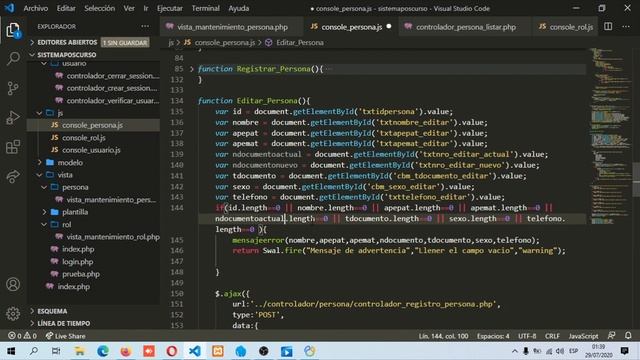Open the Run and Debug view
Viewport: 640px width, 360px height.
[13, 118]
